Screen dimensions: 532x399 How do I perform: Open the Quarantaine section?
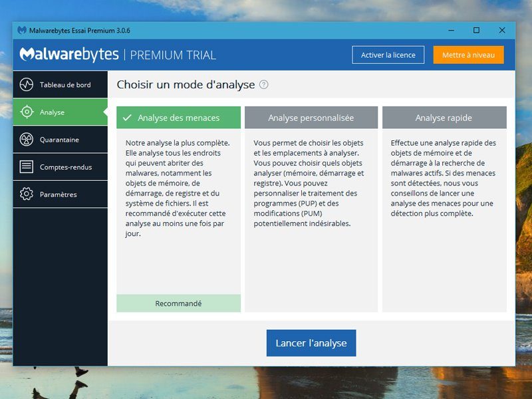pos(61,140)
